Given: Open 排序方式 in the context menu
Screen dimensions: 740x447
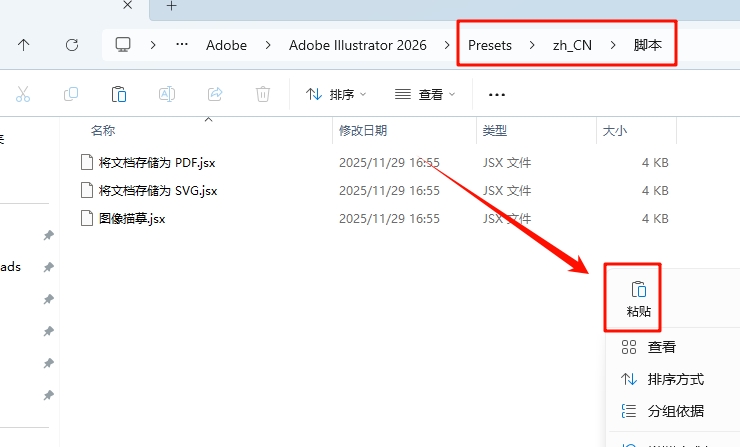Looking at the screenshot, I should tap(675, 379).
